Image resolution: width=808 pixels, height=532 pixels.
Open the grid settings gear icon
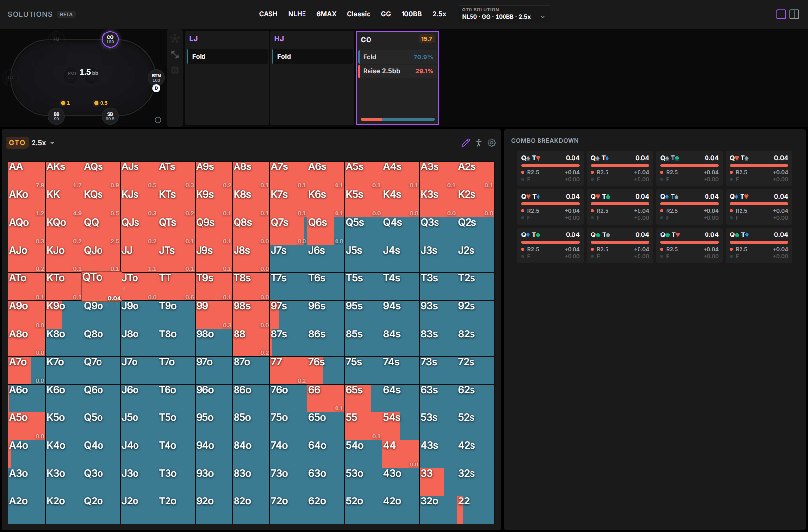click(492, 143)
